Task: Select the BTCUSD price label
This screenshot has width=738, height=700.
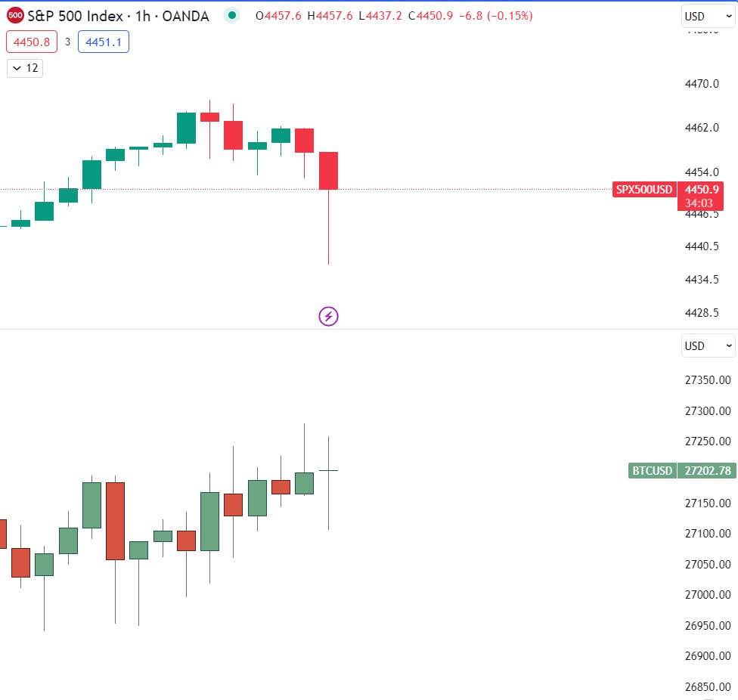Action: (652, 470)
